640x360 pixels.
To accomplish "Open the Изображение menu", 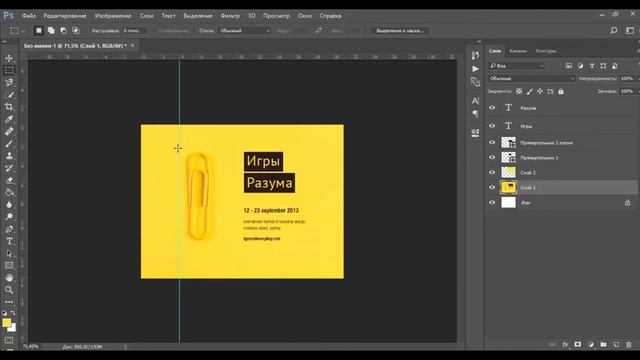I will pyautogui.click(x=113, y=16).
